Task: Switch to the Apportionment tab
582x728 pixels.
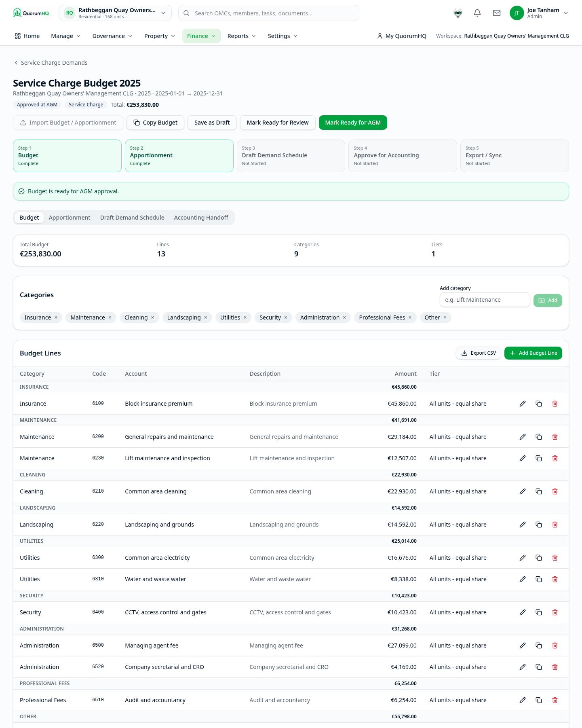Action: (70, 218)
